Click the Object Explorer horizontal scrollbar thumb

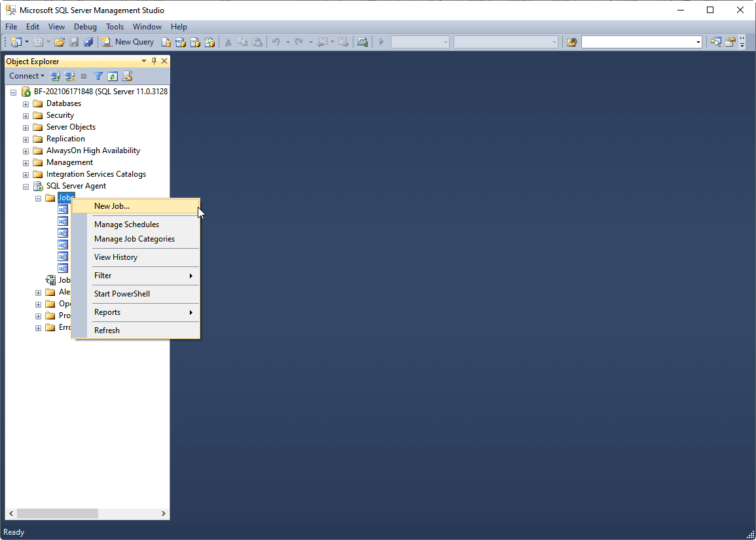click(x=58, y=513)
